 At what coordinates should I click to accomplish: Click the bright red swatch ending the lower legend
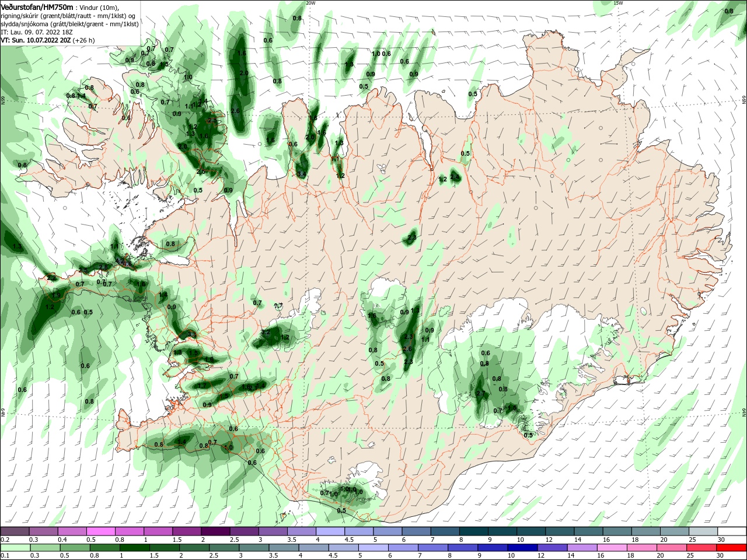pyautogui.click(x=731, y=548)
